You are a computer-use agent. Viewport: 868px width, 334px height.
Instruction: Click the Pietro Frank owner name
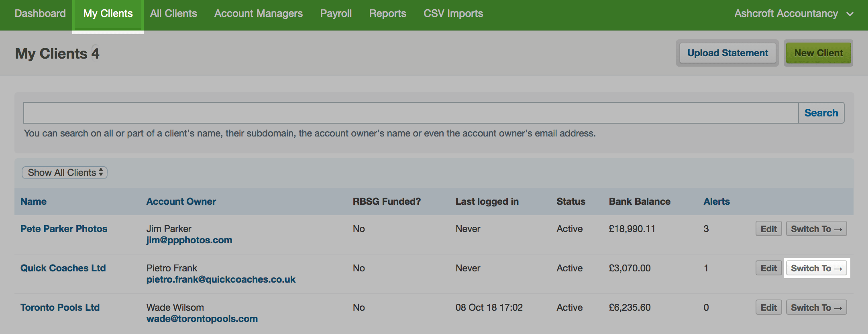coord(172,268)
